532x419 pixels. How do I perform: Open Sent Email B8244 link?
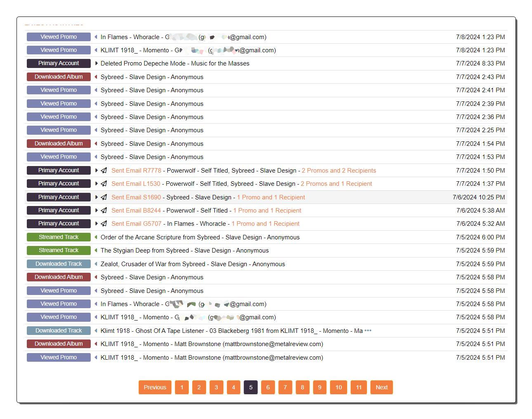click(x=136, y=211)
